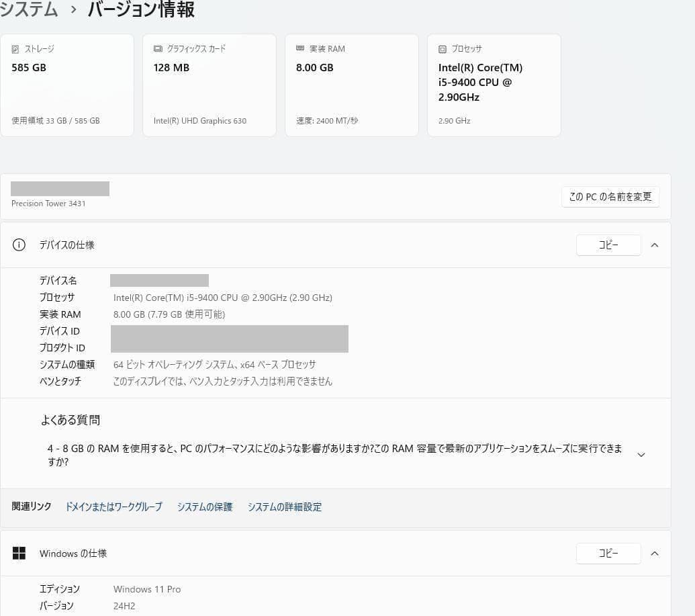Click the info icon beside デバイスの仕様

tap(19, 245)
